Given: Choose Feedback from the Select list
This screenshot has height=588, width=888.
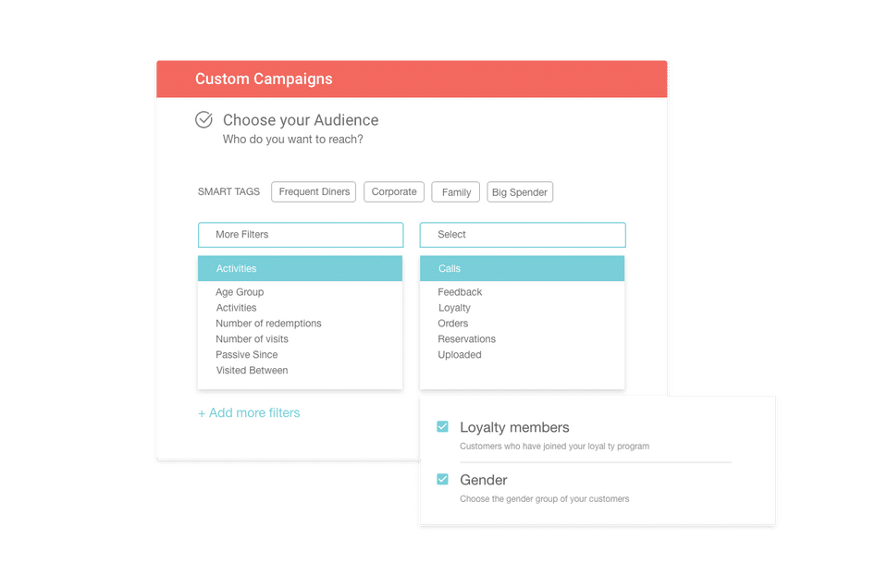Looking at the screenshot, I should pyautogui.click(x=460, y=292).
